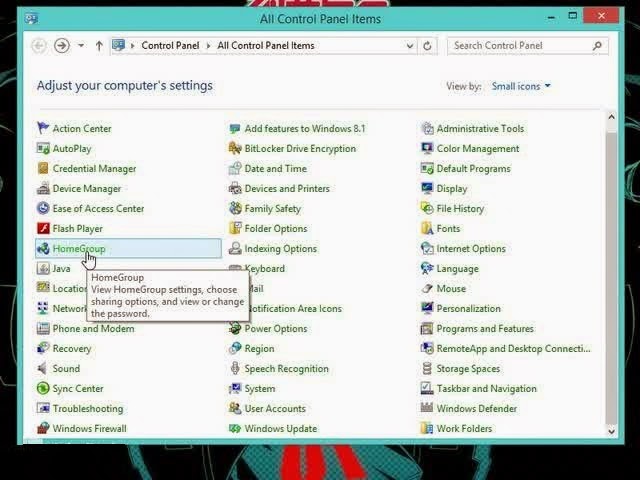The height and width of the screenshot is (480, 640).
Task: Open Ease of Access Center icon
Action: (43, 208)
